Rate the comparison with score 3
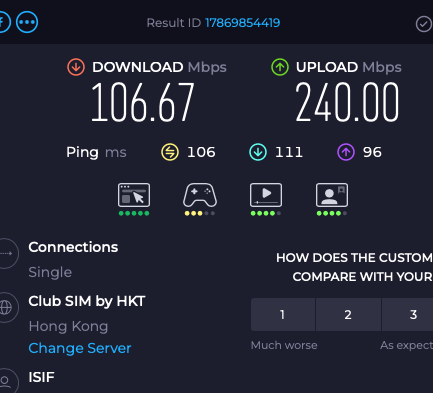433x393 pixels. click(x=408, y=314)
